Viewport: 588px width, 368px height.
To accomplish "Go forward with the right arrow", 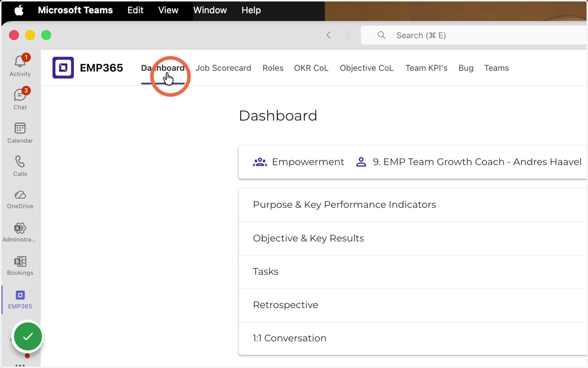I will pos(348,35).
